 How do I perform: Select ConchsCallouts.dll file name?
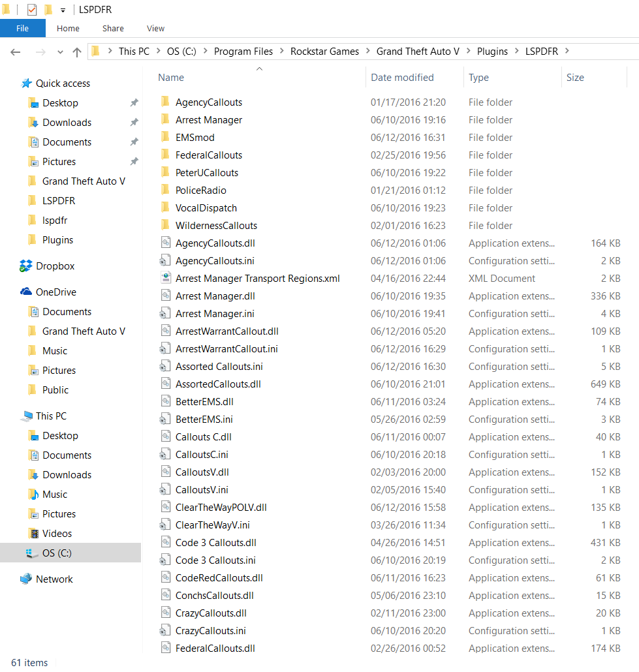tap(215, 596)
